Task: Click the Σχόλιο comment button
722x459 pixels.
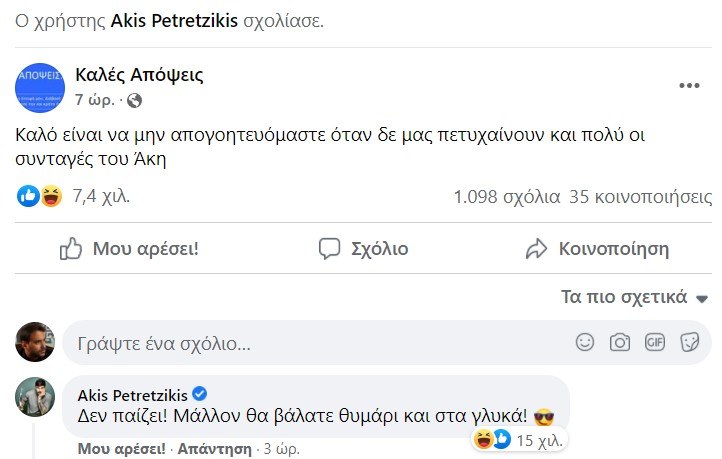Action: click(x=363, y=249)
